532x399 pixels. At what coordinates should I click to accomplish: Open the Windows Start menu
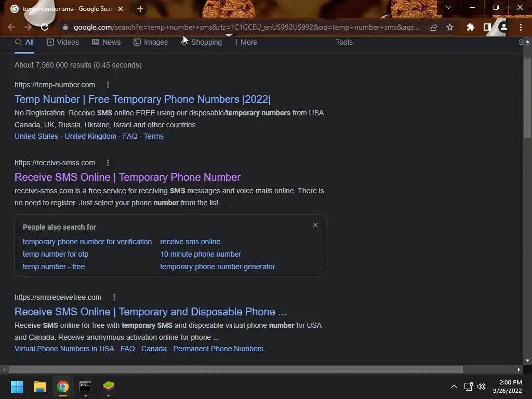coord(17,387)
